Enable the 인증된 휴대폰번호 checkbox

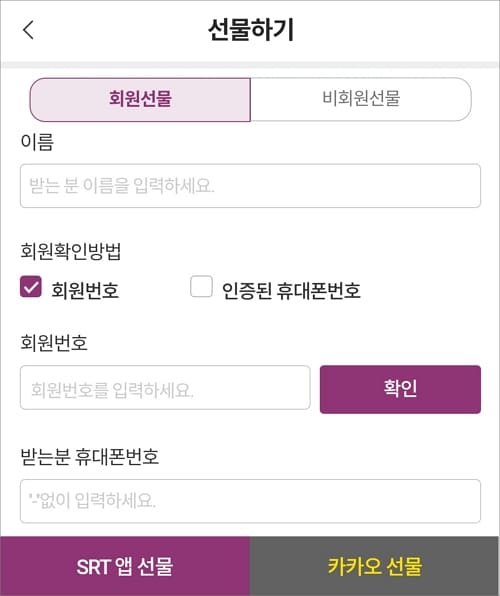tap(201, 287)
